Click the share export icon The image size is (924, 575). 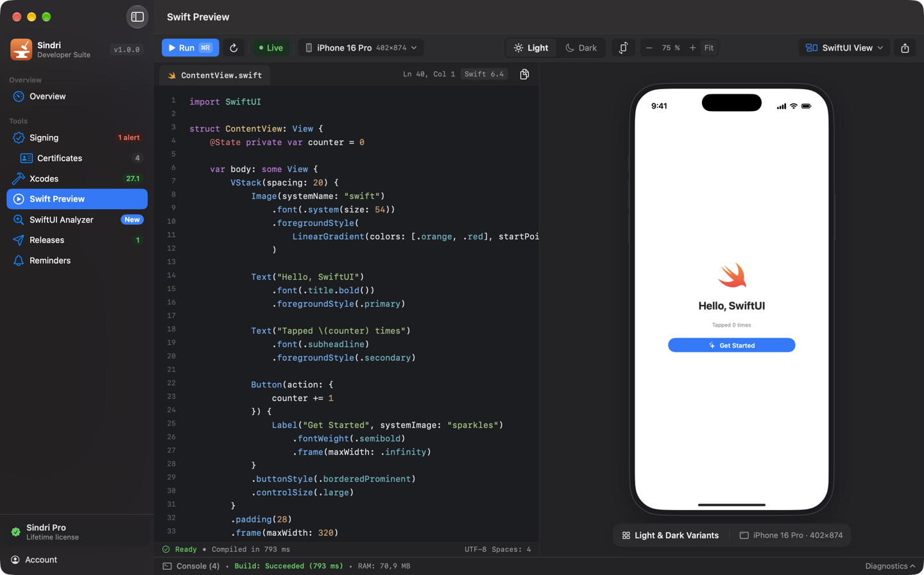point(905,48)
